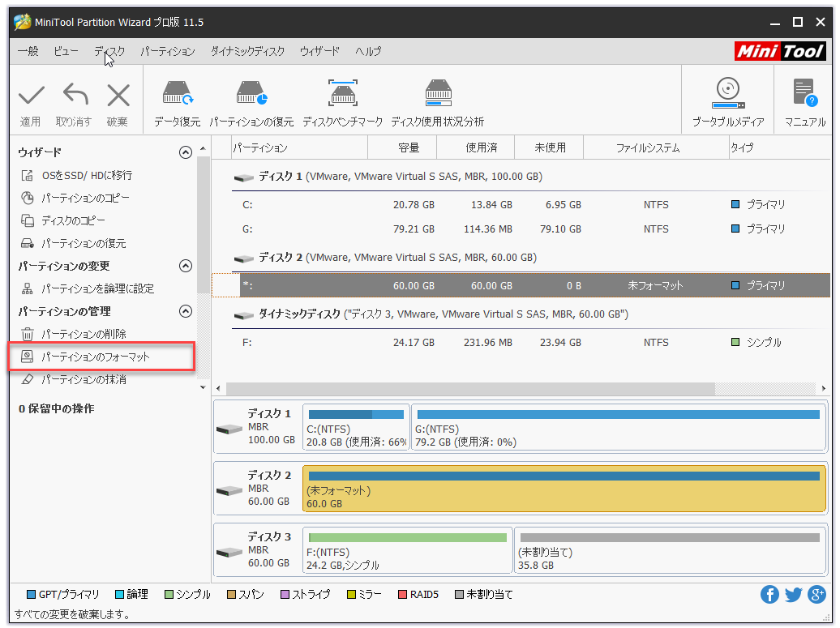Open パーティションの復元 from the toolbar
Screen dimensions: 840x628
point(251,94)
